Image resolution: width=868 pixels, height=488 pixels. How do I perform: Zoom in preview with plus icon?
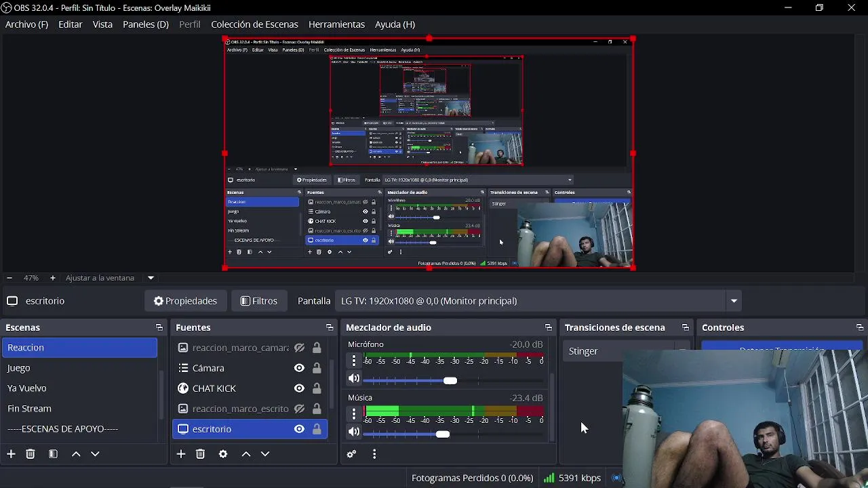click(53, 278)
